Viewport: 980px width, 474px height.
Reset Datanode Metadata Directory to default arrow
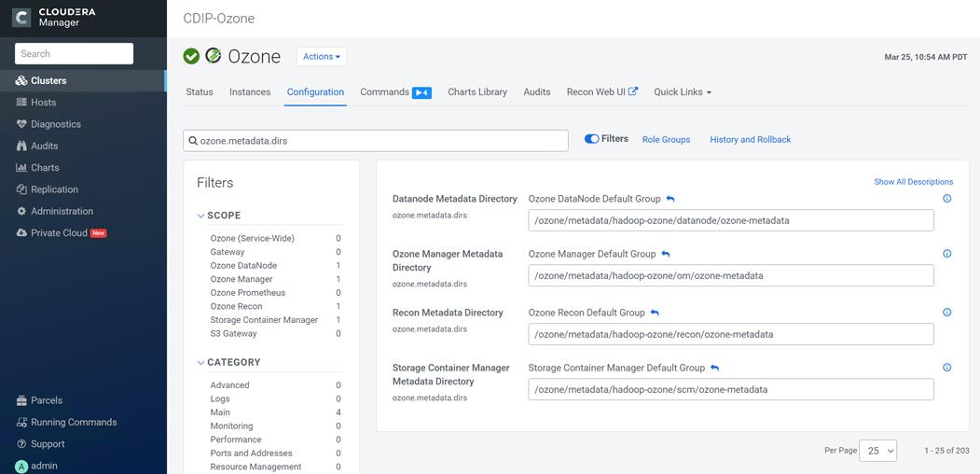point(670,199)
